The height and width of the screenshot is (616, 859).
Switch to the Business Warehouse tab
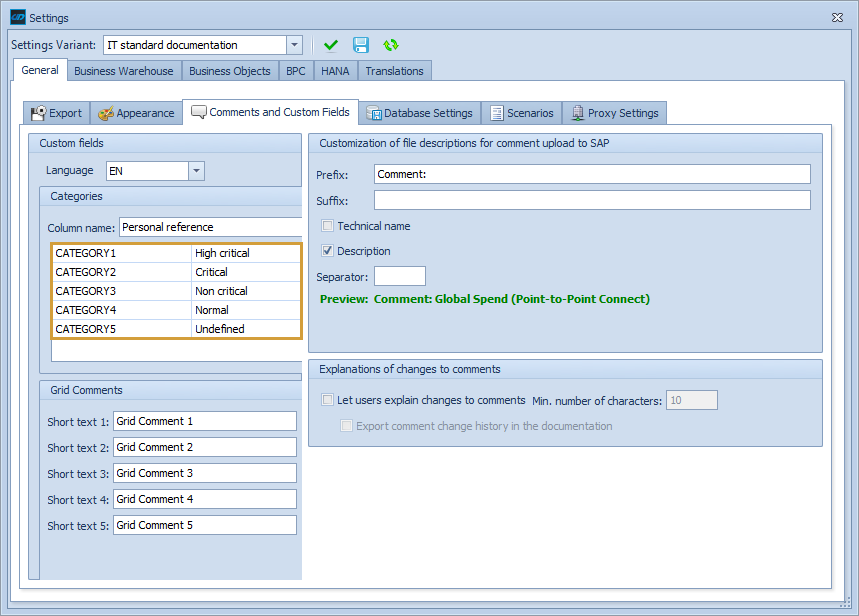[123, 70]
